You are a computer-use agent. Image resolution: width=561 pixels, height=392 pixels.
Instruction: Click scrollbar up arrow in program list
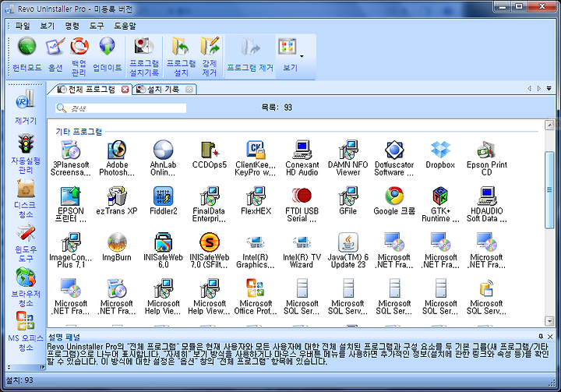pos(549,125)
